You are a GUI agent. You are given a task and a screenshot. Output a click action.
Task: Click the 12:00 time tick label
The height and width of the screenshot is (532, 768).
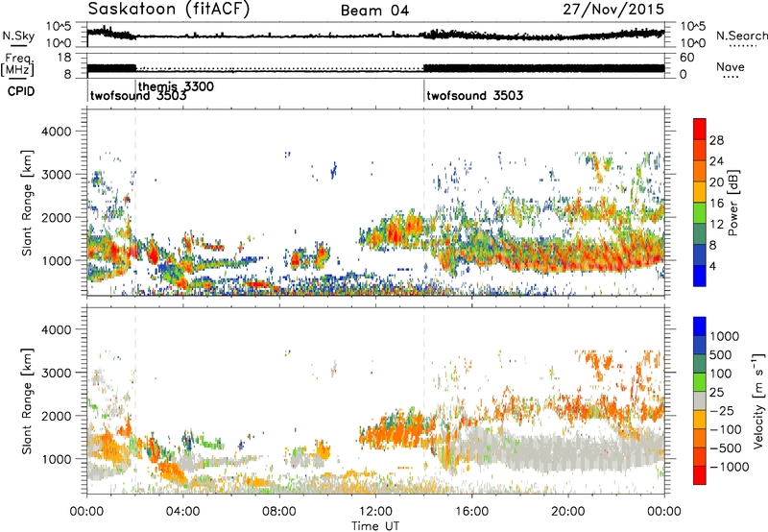[x=375, y=512]
